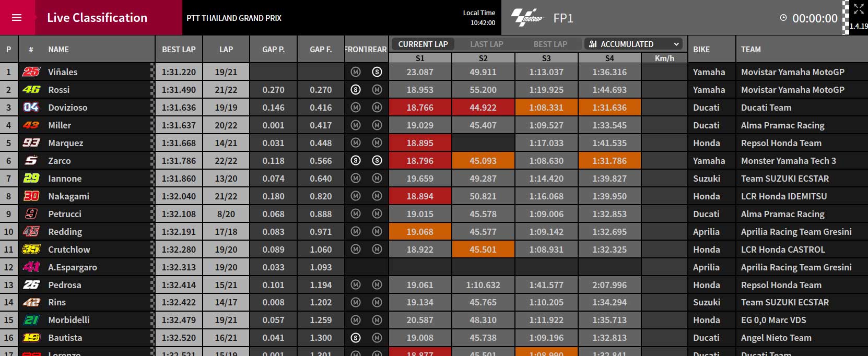Click A.Espargaro number 41 badge
Screen dimensions: 868x356
point(31,267)
